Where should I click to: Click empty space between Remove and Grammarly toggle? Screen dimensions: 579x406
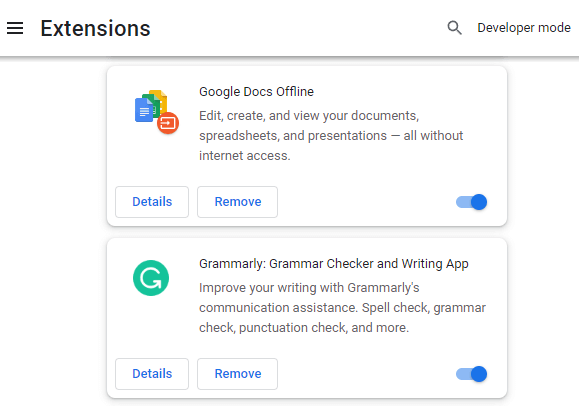367,374
